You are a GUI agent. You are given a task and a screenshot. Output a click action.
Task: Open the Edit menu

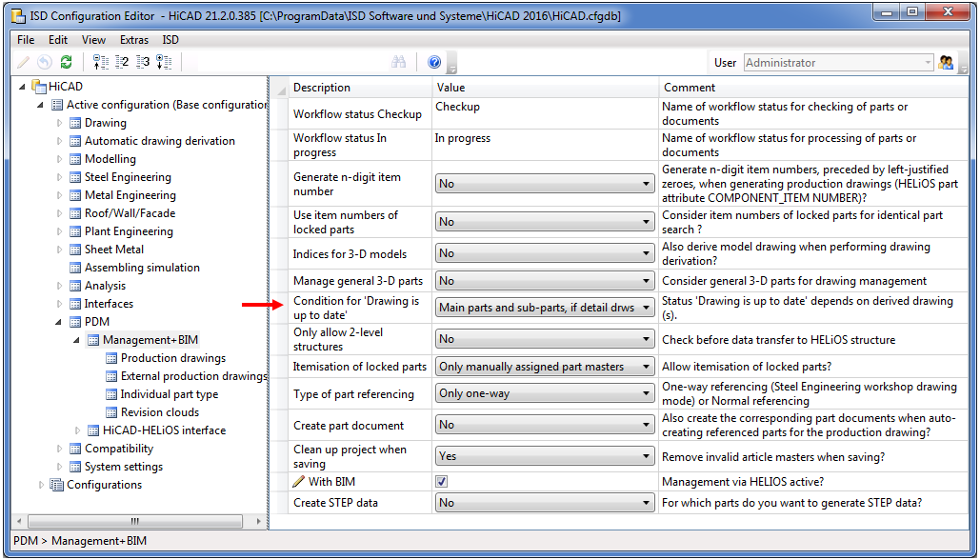click(x=58, y=40)
